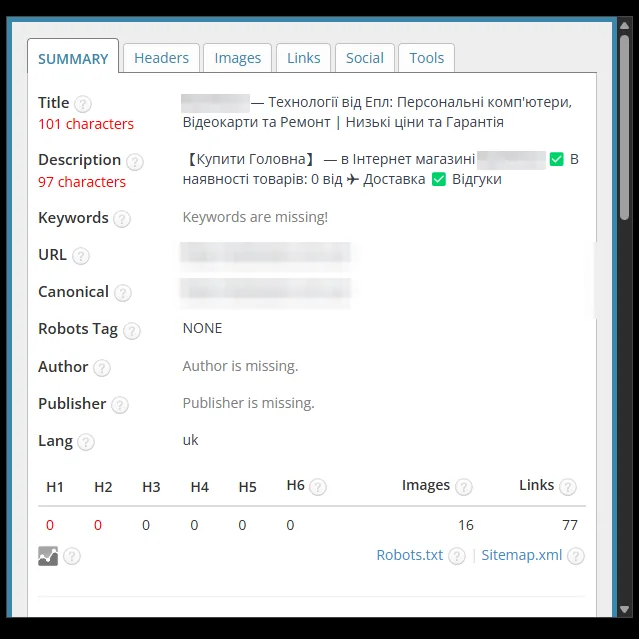This screenshot has height=639, width=639.
Task: Click the help icon next to Canonical
Action: pos(123,293)
